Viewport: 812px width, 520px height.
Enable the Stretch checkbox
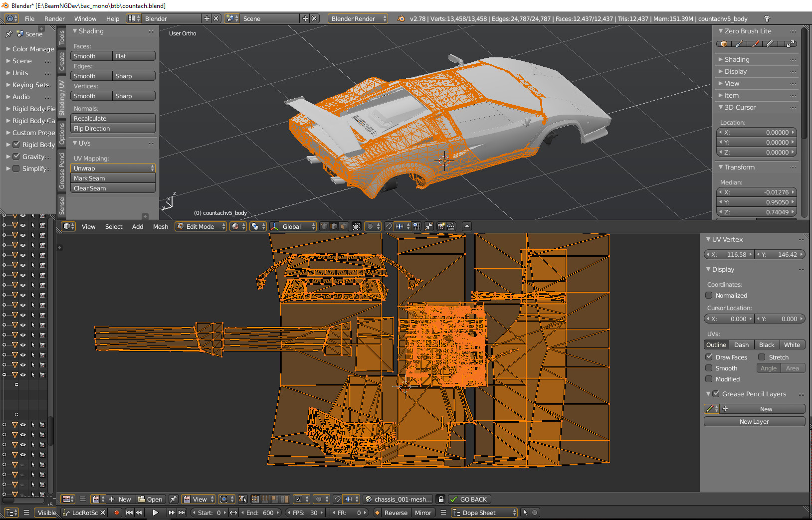coord(762,357)
